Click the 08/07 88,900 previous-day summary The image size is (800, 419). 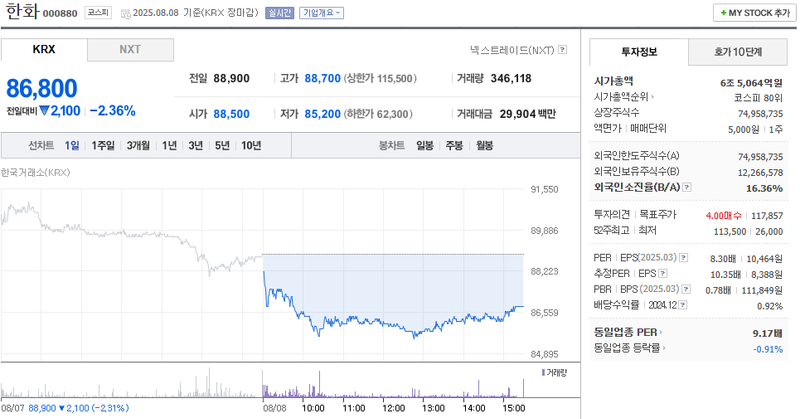click(65, 408)
